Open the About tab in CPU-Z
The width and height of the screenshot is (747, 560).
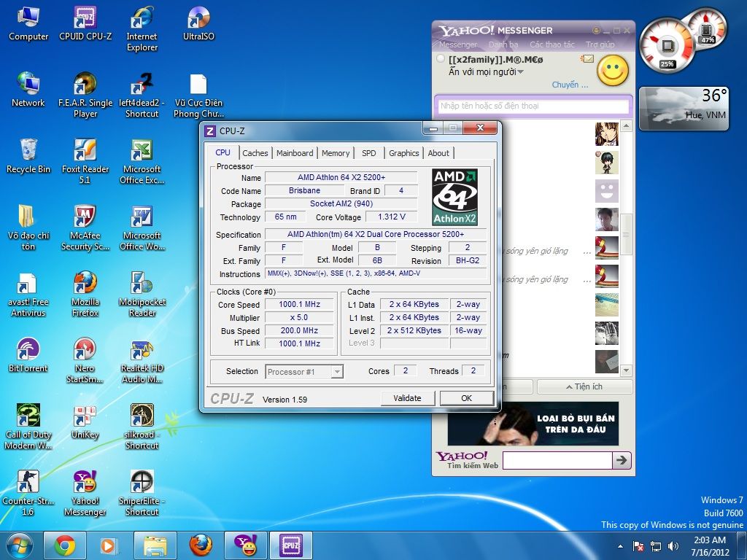click(438, 153)
